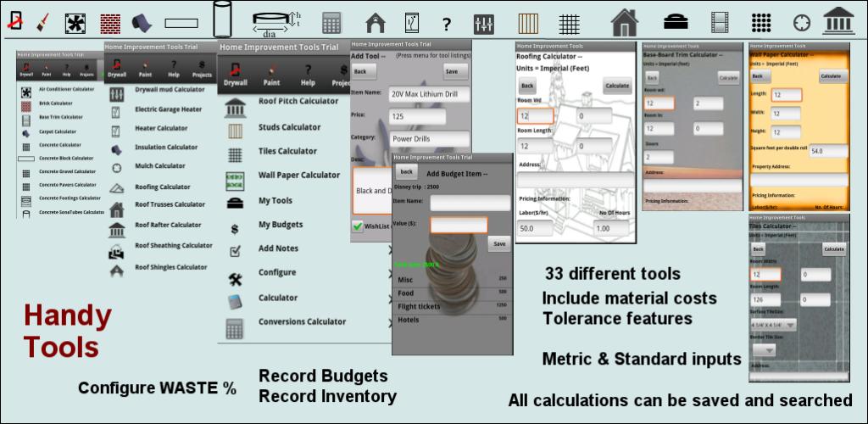
Task: Click the Category field 'Power Drills'
Action: coord(429,139)
